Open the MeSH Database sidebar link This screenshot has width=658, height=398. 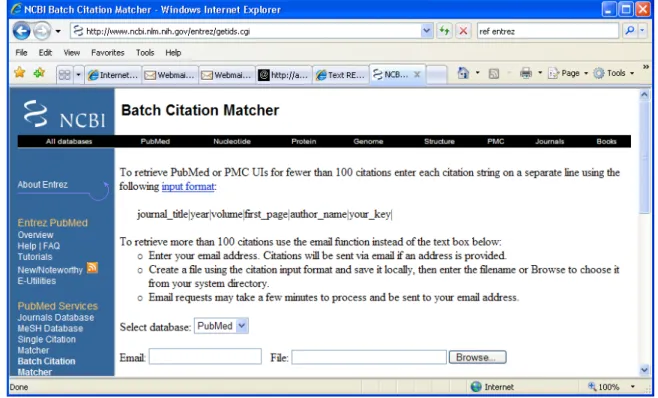coord(50,328)
